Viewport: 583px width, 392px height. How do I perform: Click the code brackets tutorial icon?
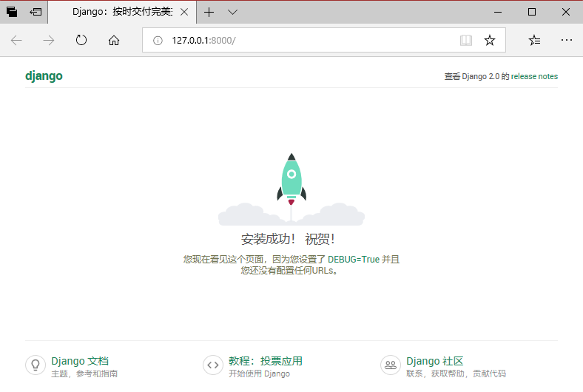(x=213, y=365)
